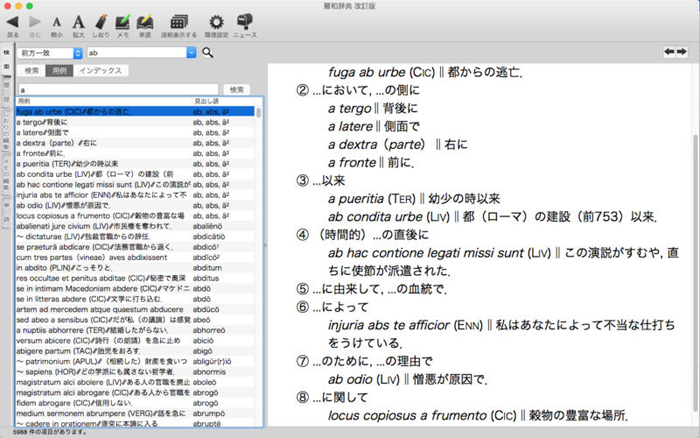Open the ニュース mailbox icon
This screenshot has height=438, width=700.
pos(245,20)
